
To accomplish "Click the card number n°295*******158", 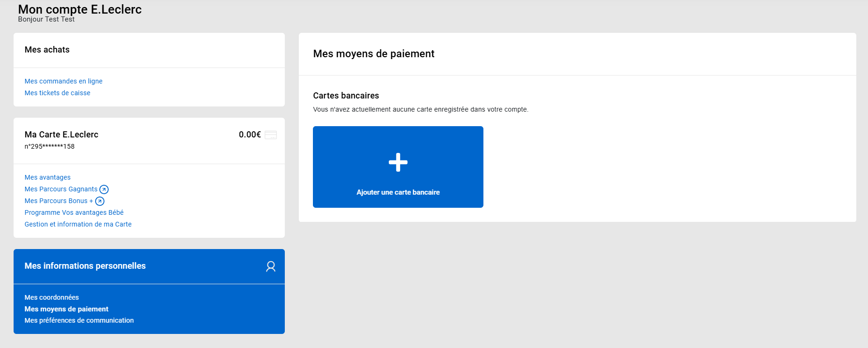I will click(x=50, y=146).
